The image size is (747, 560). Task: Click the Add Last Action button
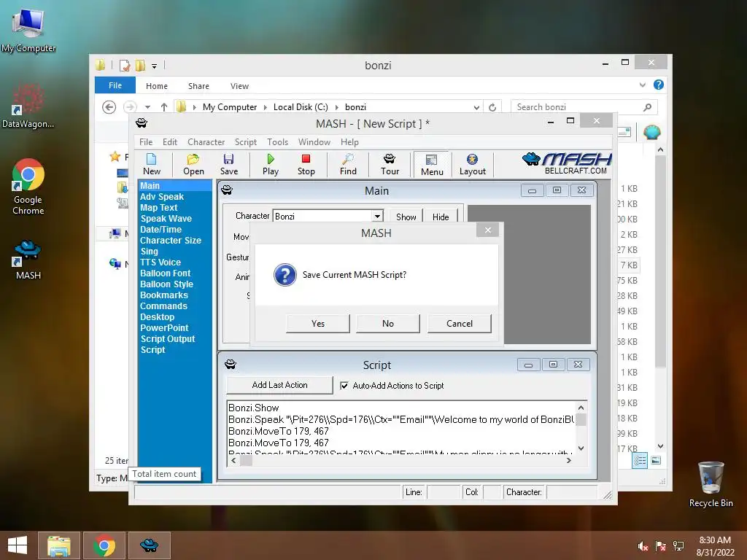(279, 385)
